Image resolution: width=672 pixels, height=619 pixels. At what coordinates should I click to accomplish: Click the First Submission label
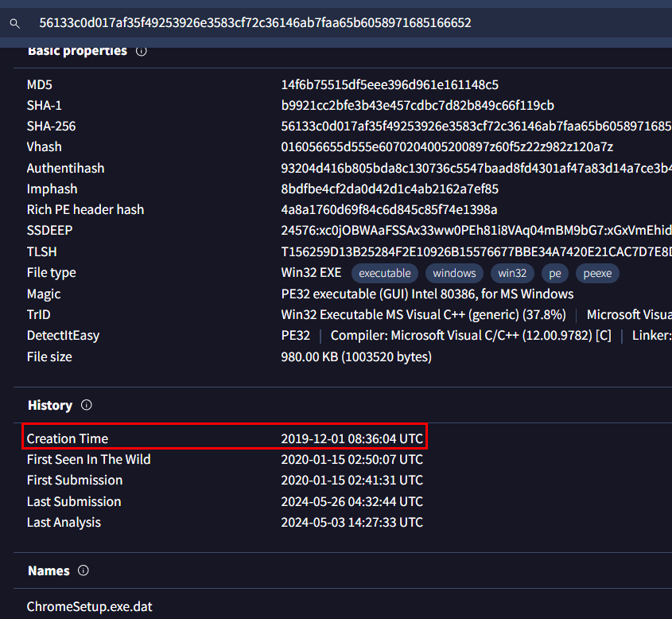(x=75, y=480)
